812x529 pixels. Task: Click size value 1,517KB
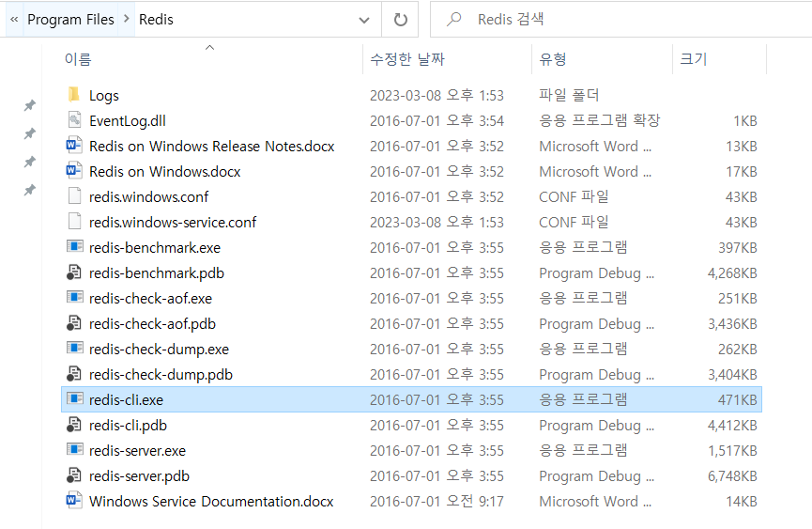(x=732, y=451)
